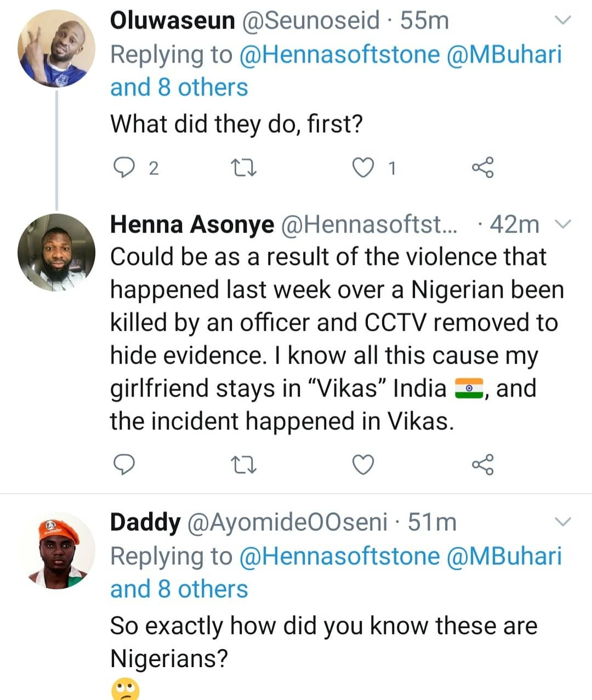
Task: Like Henna Asonye's tweet
Action: click(x=362, y=465)
